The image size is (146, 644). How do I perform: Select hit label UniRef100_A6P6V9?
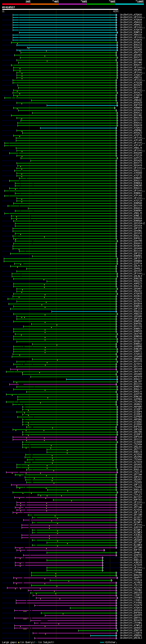click(x=131, y=377)
